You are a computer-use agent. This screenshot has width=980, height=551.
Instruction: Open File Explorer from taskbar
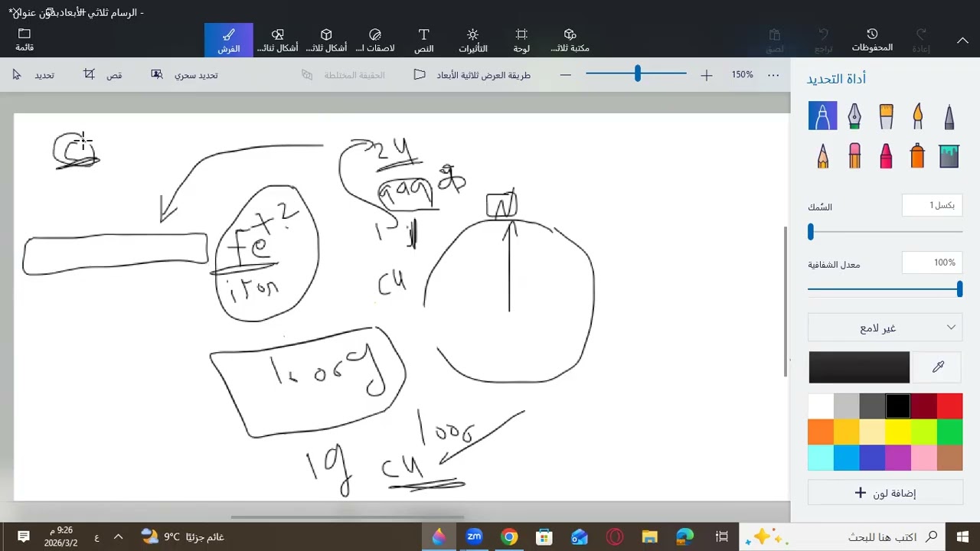pos(649,536)
